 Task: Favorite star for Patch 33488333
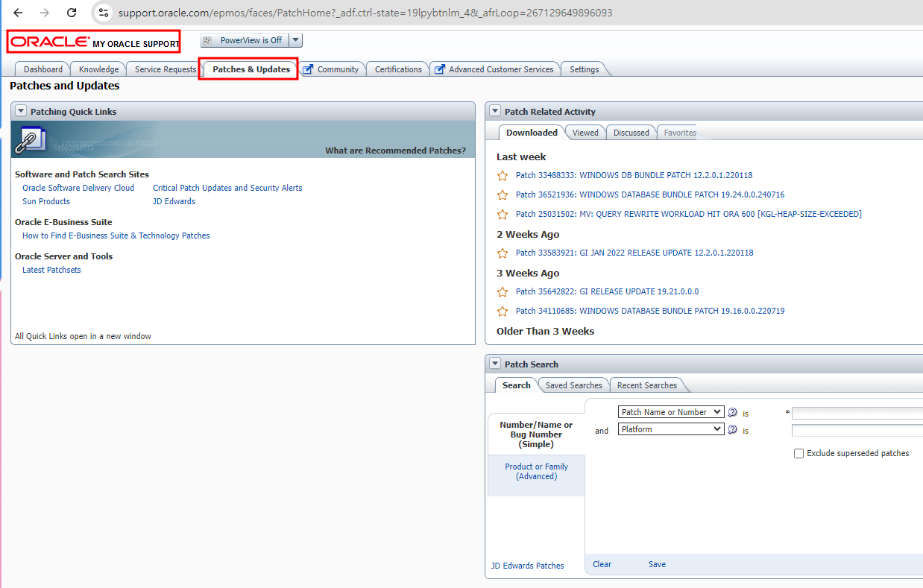(503, 176)
